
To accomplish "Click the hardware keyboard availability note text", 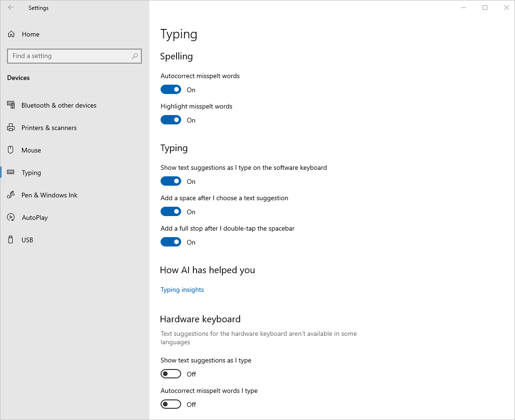I will click(x=259, y=338).
